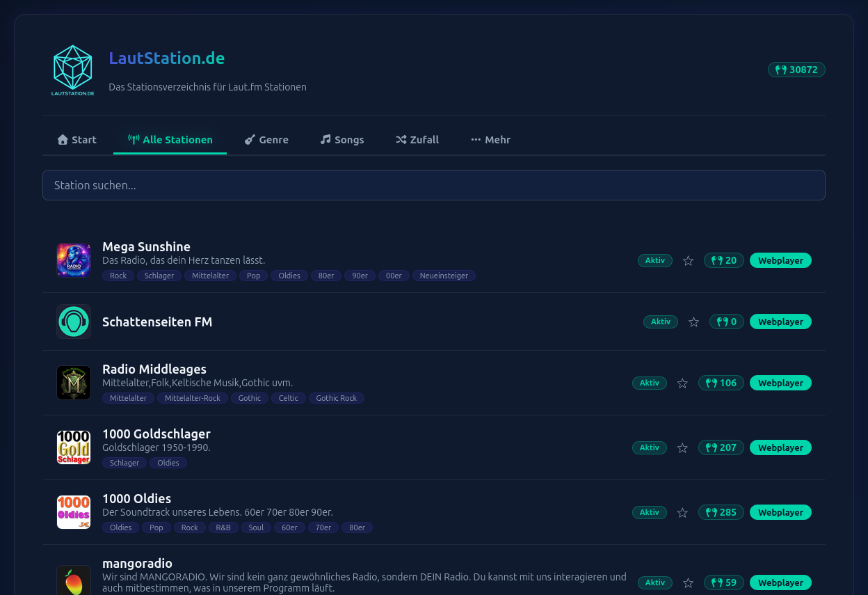Select the Mittelalter-Rock tag
Image resolution: width=868 pixels, height=595 pixels.
tap(193, 398)
